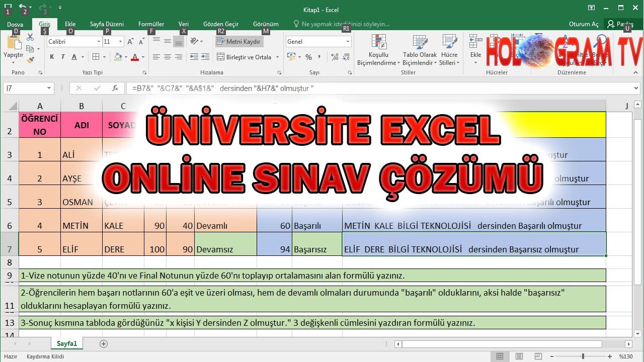Apply percent style format

coord(309,57)
